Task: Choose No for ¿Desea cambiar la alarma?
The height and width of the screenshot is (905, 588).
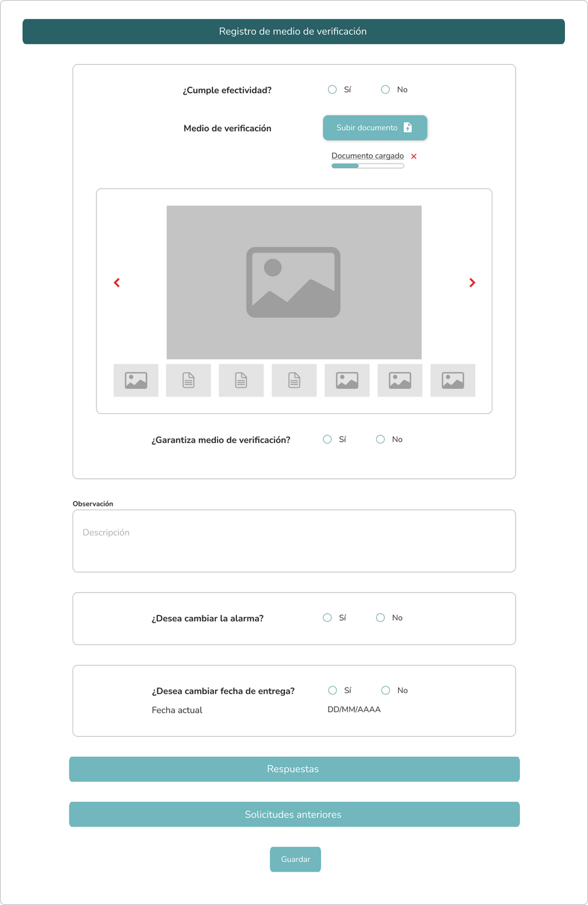Action: [381, 617]
